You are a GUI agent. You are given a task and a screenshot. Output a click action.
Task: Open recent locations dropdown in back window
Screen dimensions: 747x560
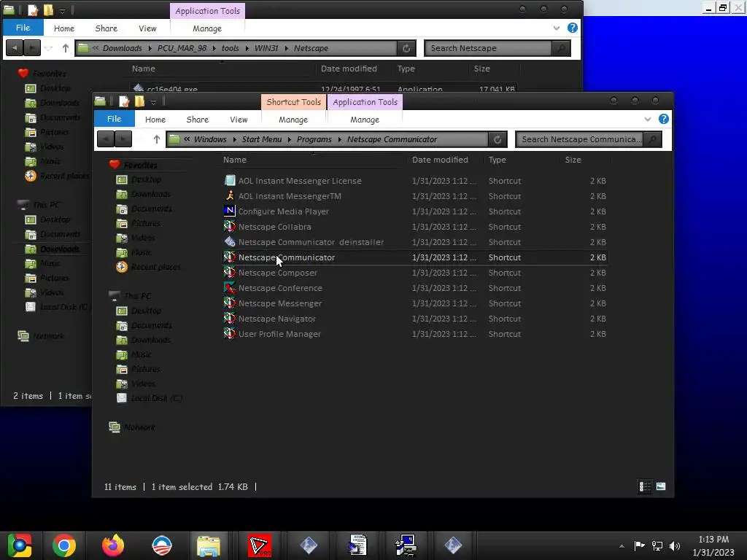tap(48, 48)
